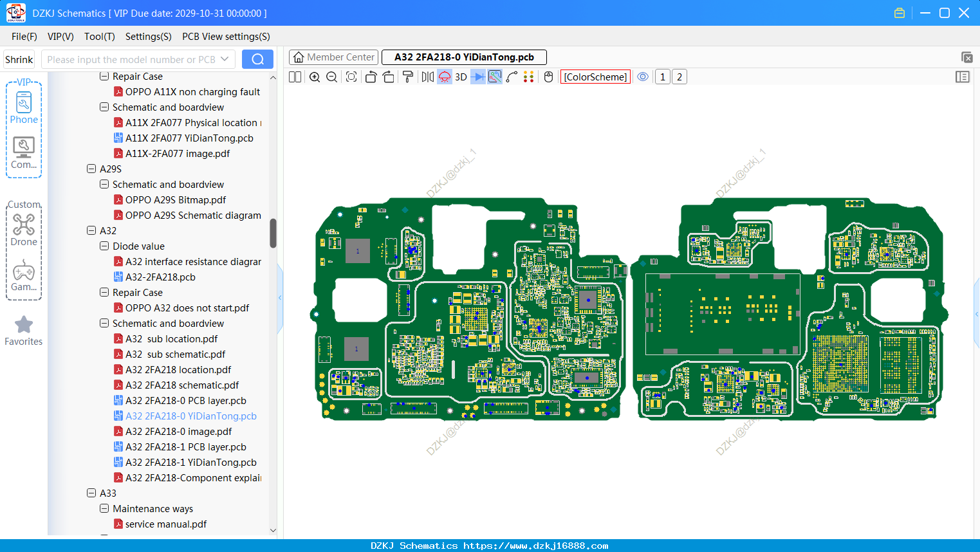Click the DZKJ app logo
980x552 pixels.
(x=15, y=13)
